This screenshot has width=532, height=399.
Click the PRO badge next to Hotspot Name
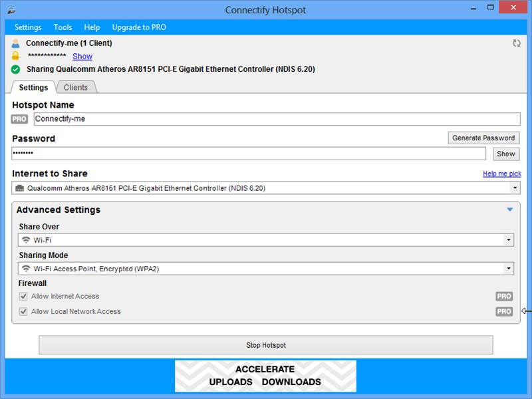coord(19,119)
